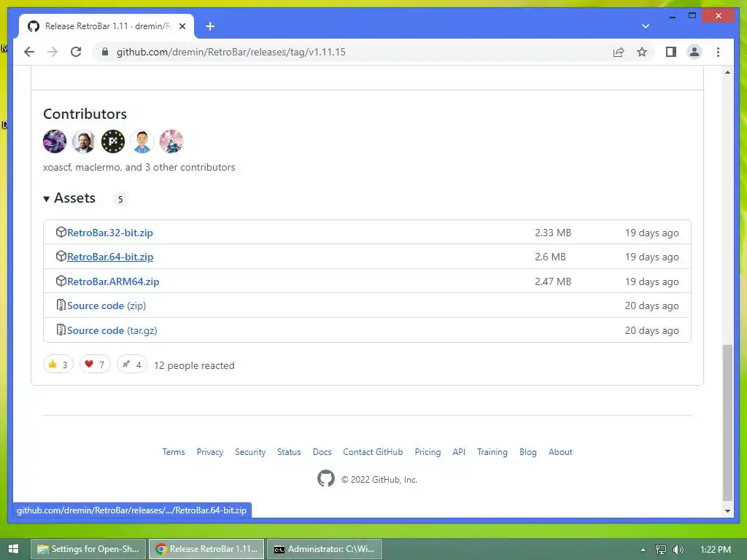Open the API footer link
The image size is (747, 560).
coord(459,452)
